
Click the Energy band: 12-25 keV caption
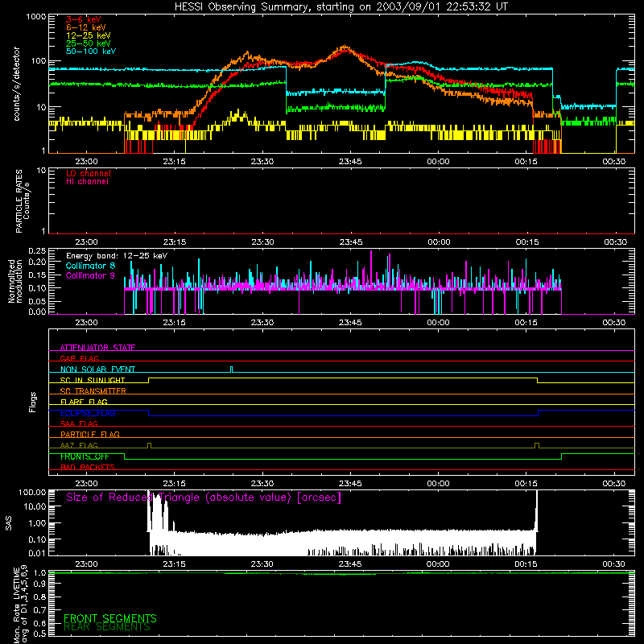(x=117, y=256)
